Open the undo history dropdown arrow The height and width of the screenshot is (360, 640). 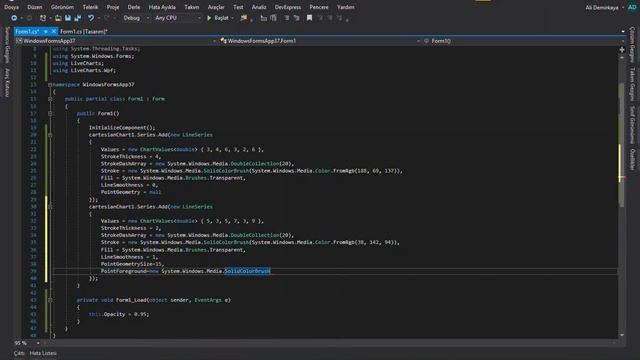98,18
